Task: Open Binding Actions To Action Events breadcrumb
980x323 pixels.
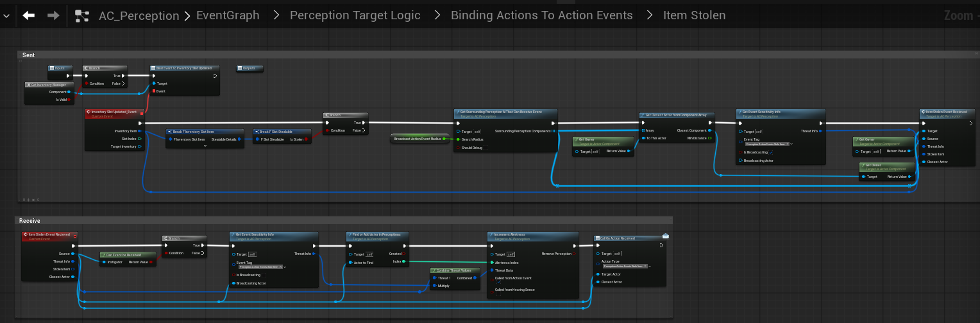Action: point(541,15)
